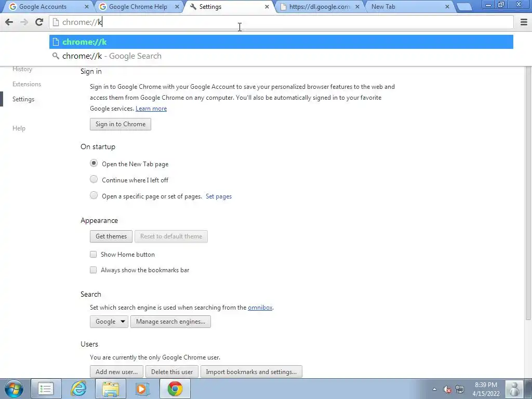Choose chrome://k Google Search suggestion
532x399 pixels.
click(x=281, y=56)
